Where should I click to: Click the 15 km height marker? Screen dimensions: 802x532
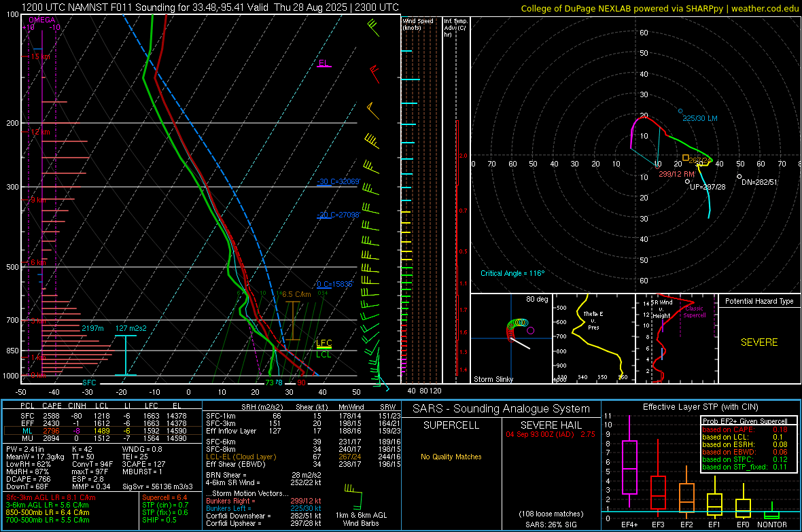(x=40, y=56)
